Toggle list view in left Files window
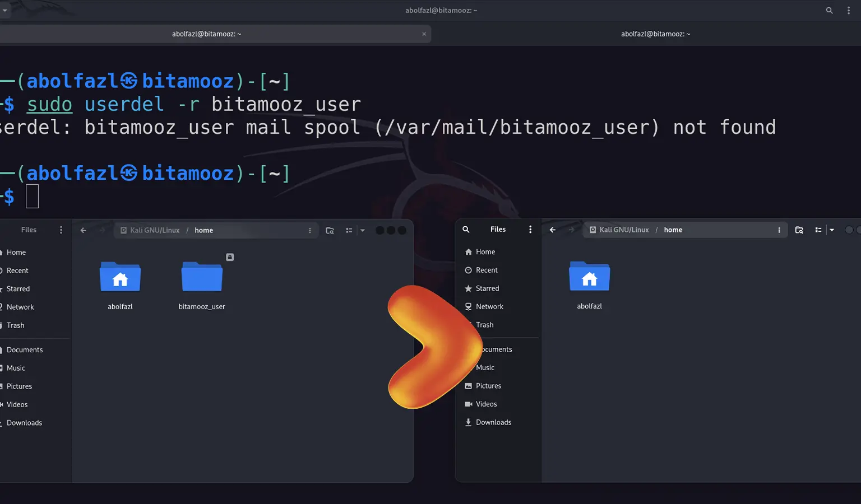Image resolution: width=861 pixels, height=504 pixels. click(x=349, y=231)
